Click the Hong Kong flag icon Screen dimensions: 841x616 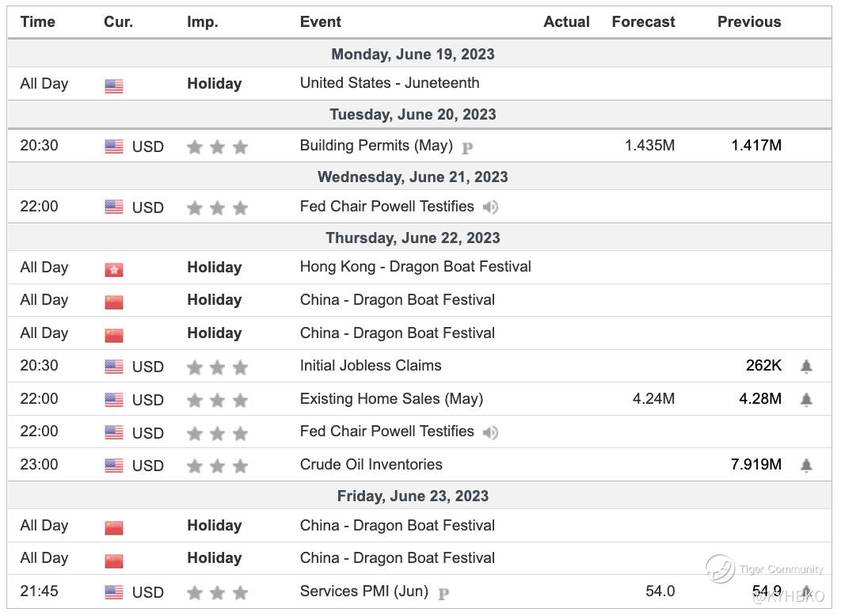click(x=114, y=269)
